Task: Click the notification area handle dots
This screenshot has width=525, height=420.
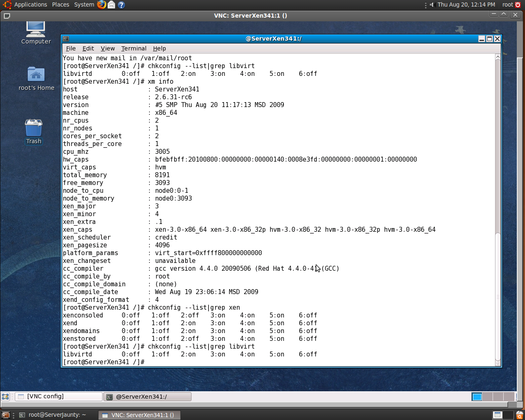Action: coord(426,5)
